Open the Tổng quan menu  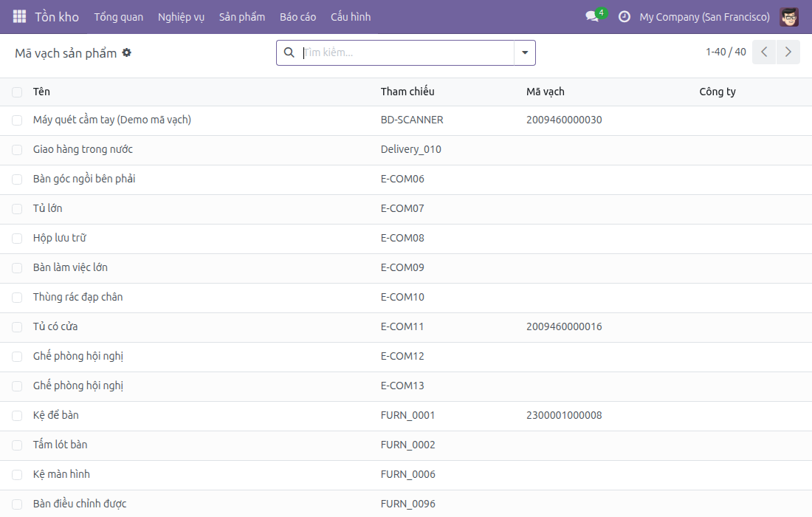119,16
